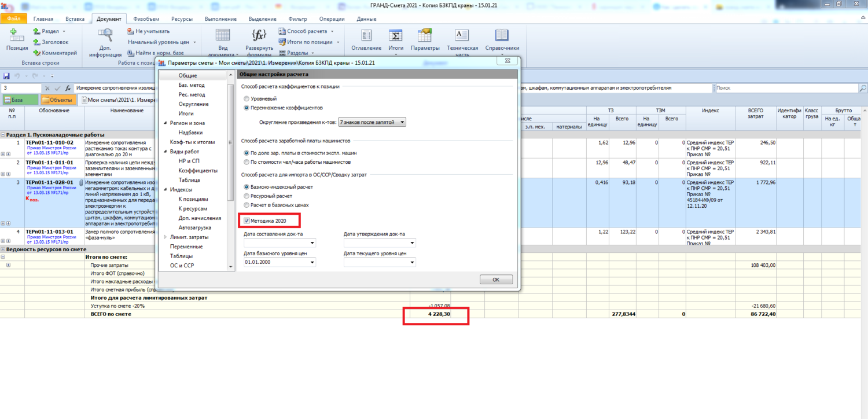Click the Техническая часть icon
Image resolution: width=868 pixels, height=419 pixels.
coord(462,36)
